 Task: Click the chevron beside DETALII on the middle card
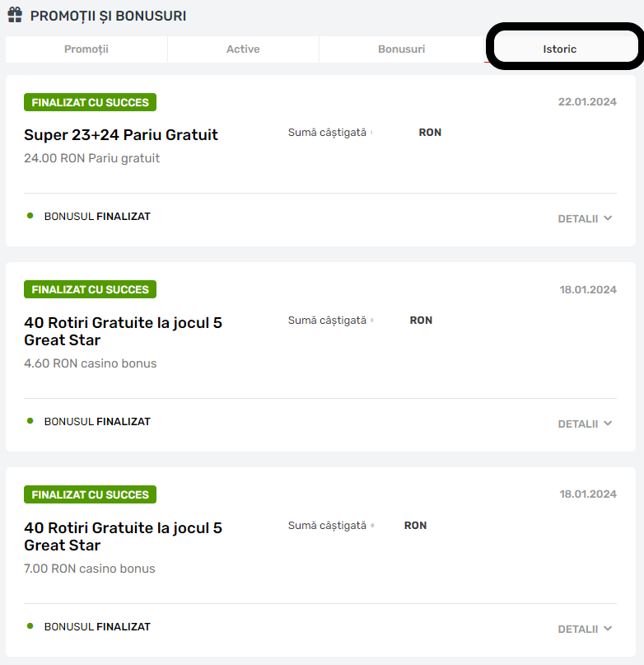[607, 423]
